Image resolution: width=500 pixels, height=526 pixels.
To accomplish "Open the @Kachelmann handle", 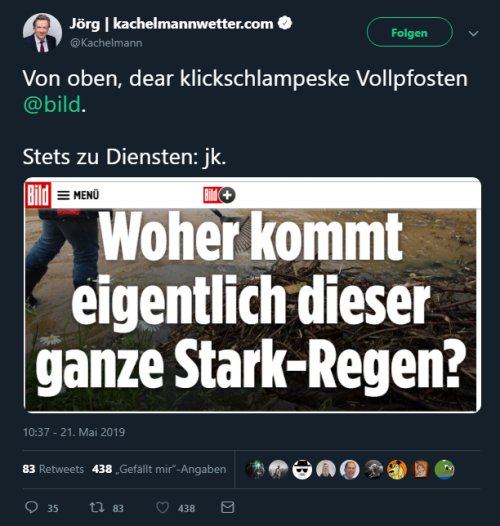I will pos(106,43).
